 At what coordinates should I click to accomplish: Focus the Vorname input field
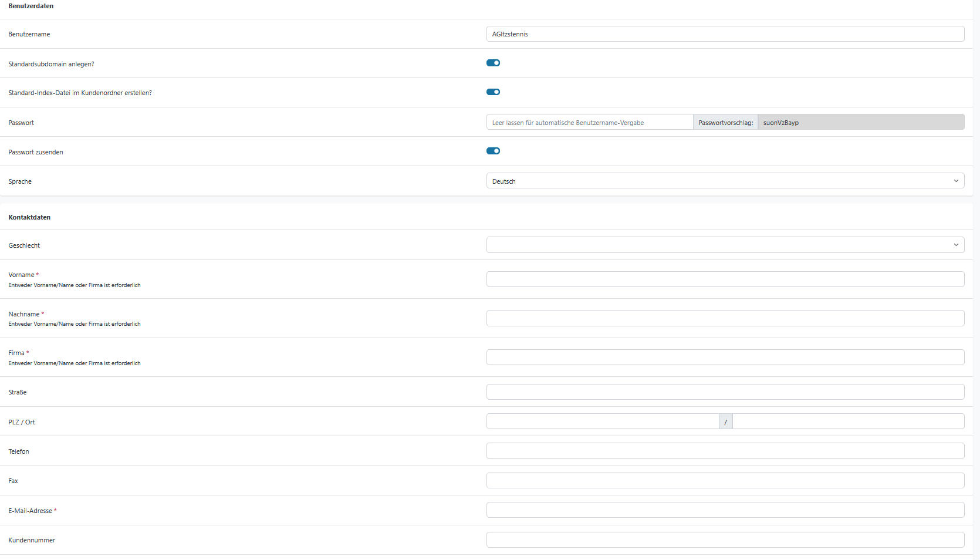725,279
